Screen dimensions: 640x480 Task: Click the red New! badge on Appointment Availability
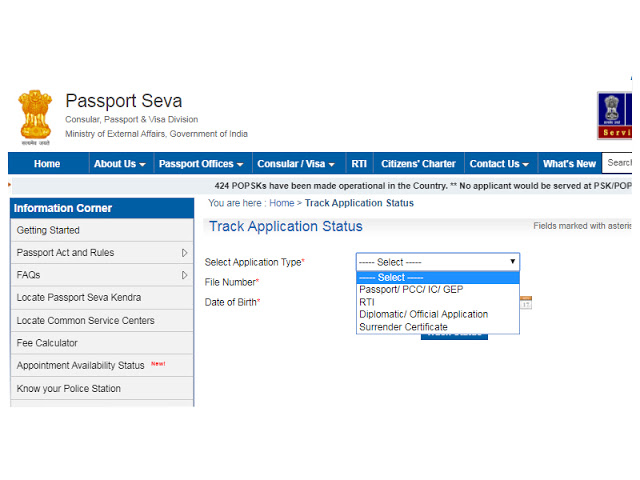pos(158,364)
